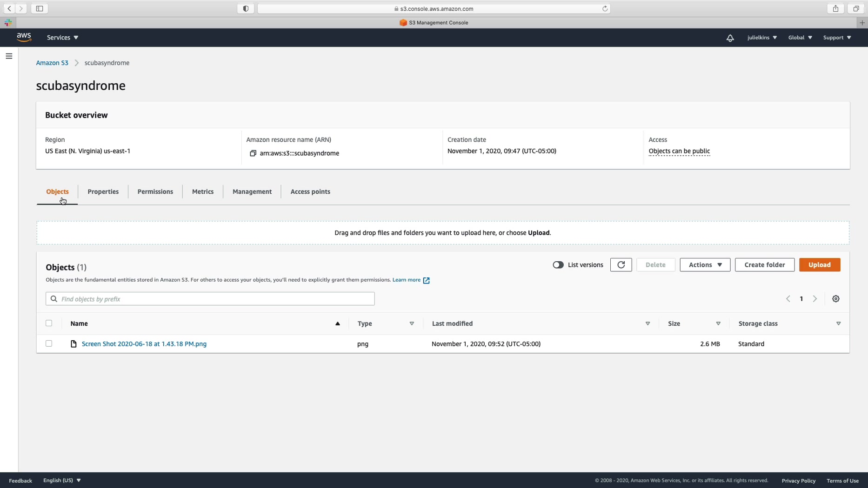Go to previous page of objects
Viewport: 868px width, 488px height.
point(788,299)
